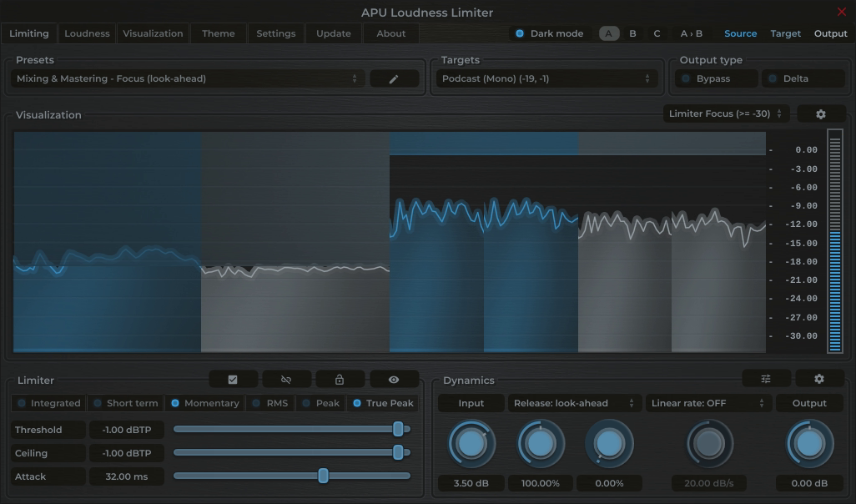The image size is (856, 504).
Task: Select the B snapshot button
Action: tap(632, 33)
